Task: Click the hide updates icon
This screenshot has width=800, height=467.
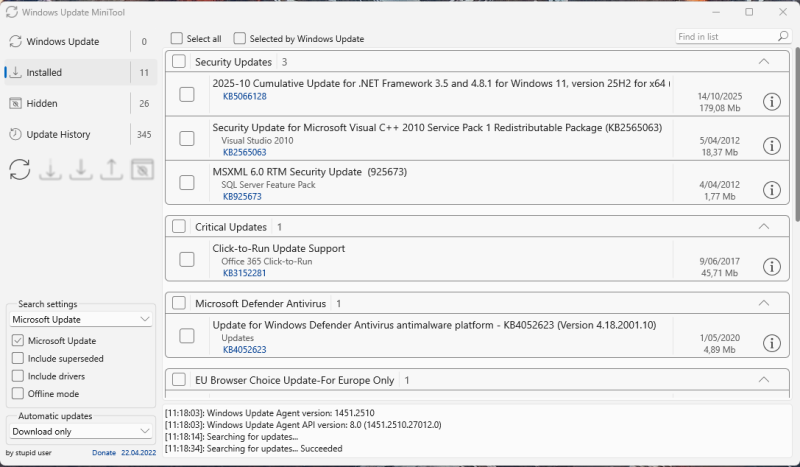Action: pos(143,169)
